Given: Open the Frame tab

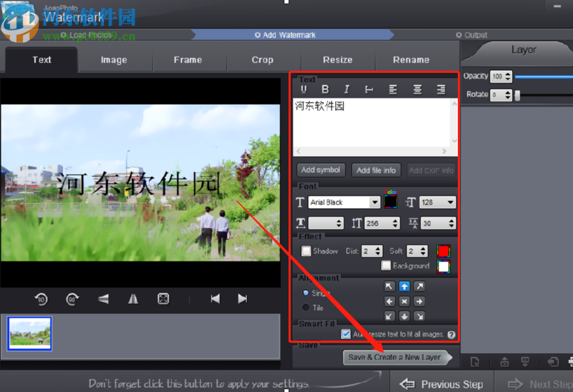Looking at the screenshot, I should (188, 60).
